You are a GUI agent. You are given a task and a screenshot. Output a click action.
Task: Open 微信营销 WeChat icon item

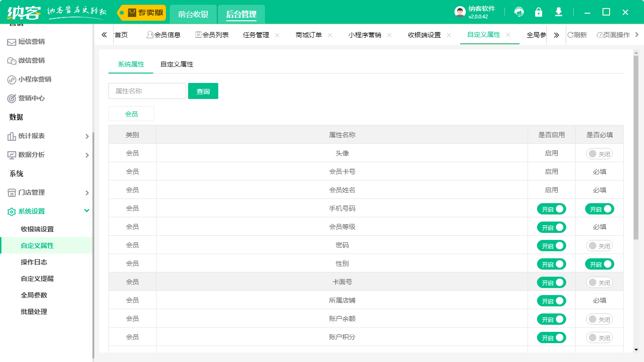12,61
